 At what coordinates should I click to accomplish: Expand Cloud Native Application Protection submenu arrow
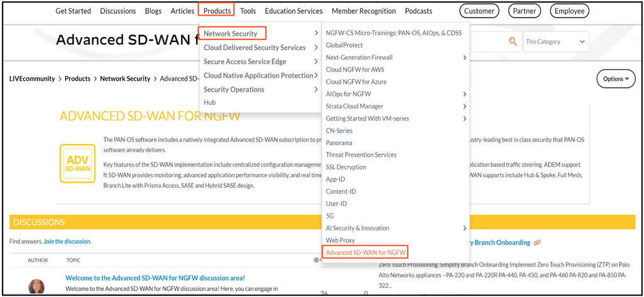tap(316, 75)
